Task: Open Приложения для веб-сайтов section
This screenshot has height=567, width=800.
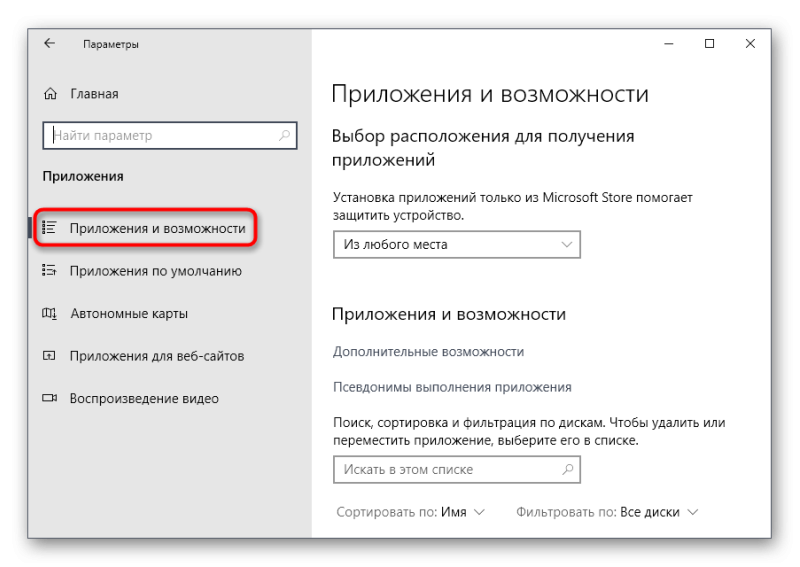Action: [x=157, y=356]
